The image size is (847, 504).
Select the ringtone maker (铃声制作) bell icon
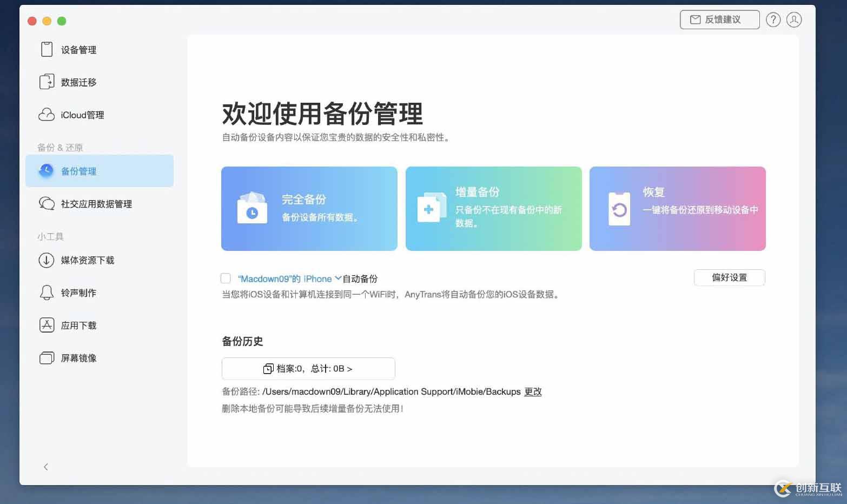point(47,293)
